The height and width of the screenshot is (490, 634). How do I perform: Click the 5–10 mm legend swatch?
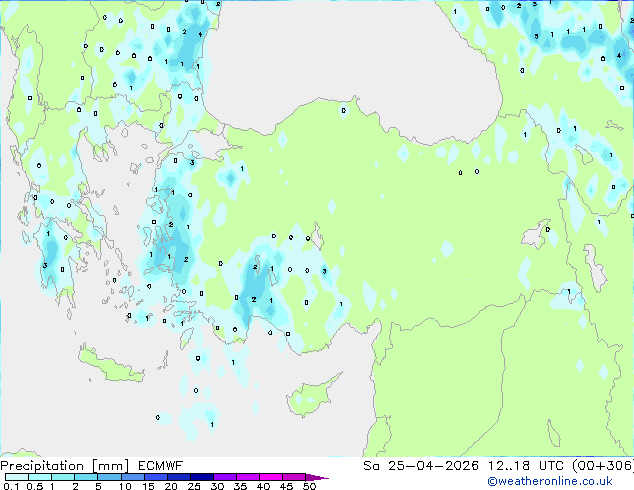(x=109, y=477)
